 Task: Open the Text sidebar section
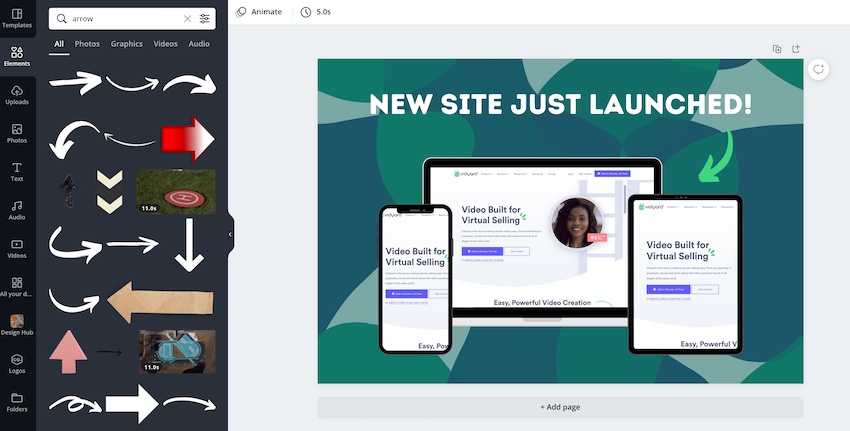coord(17,172)
